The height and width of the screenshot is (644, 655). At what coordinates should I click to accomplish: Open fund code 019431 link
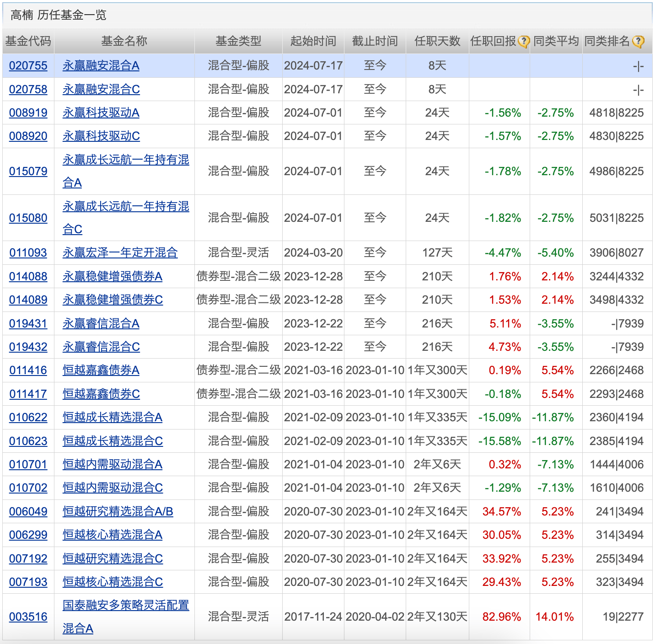28,323
